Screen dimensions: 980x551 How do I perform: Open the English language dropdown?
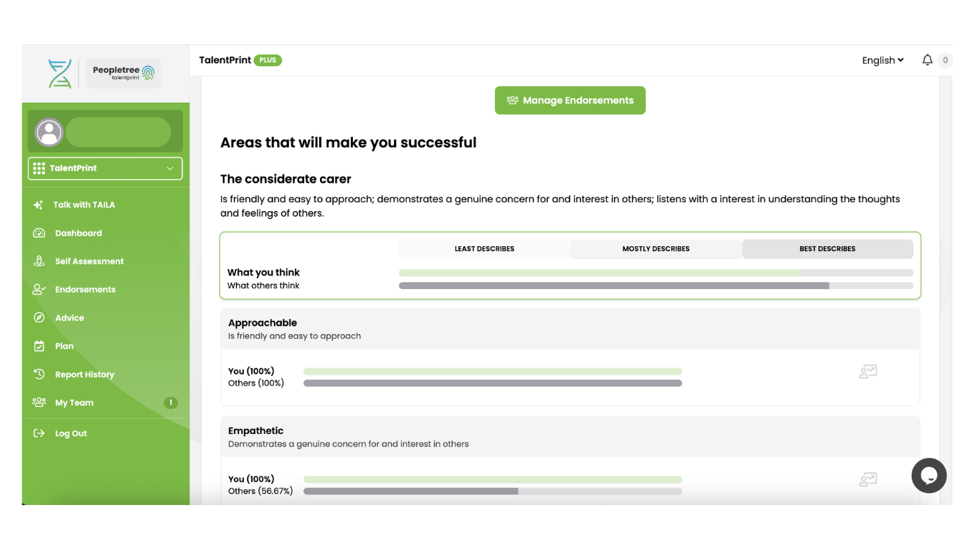point(882,60)
